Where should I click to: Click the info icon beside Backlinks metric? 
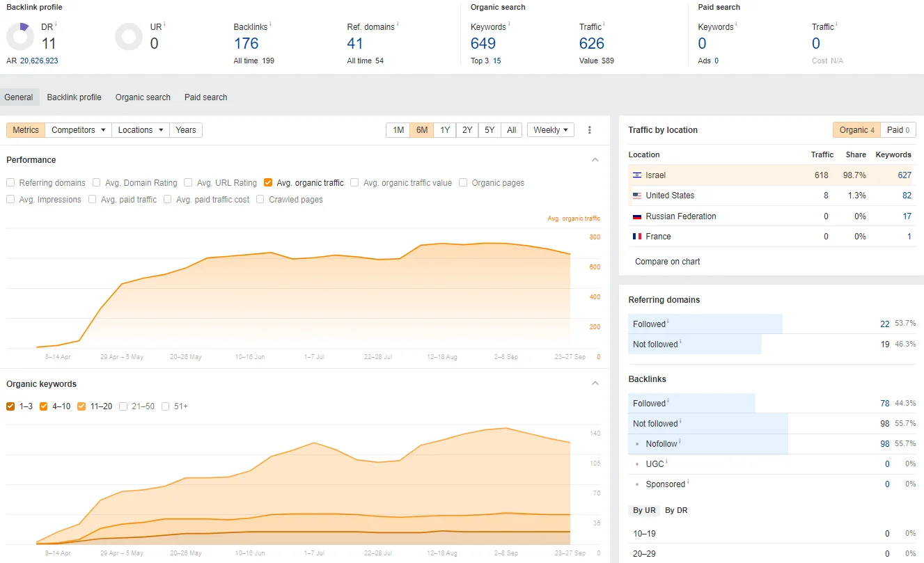[x=269, y=25]
